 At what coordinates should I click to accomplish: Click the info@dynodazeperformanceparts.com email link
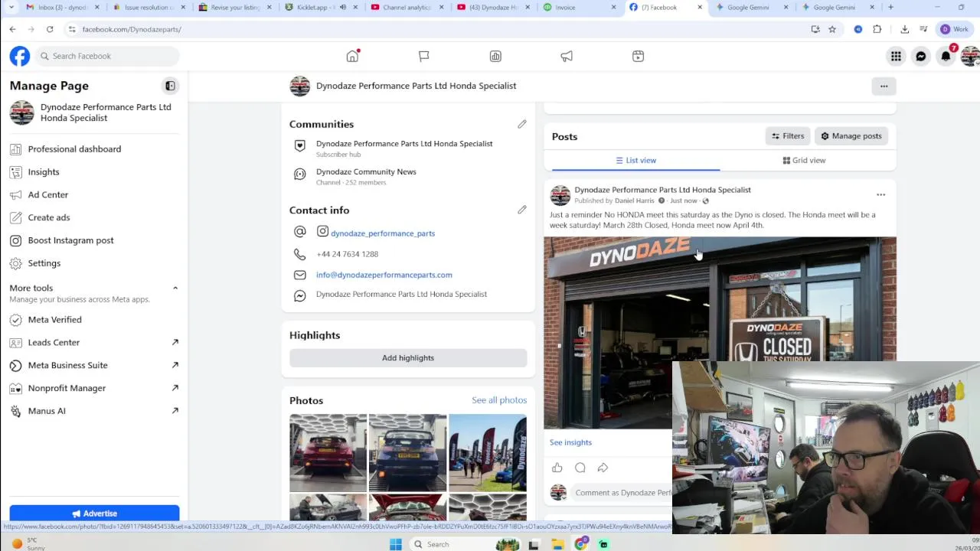point(384,275)
